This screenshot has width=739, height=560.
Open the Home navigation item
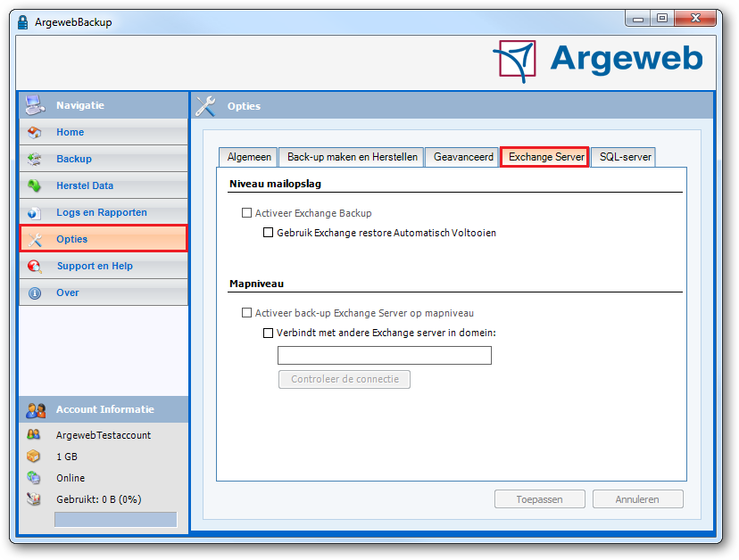(x=104, y=132)
